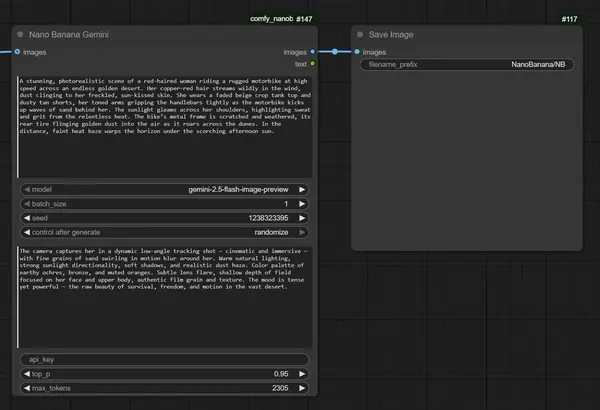Click the images input socket on Nano Banana Gemini
The height and width of the screenshot is (410, 600).
(x=17, y=52)
